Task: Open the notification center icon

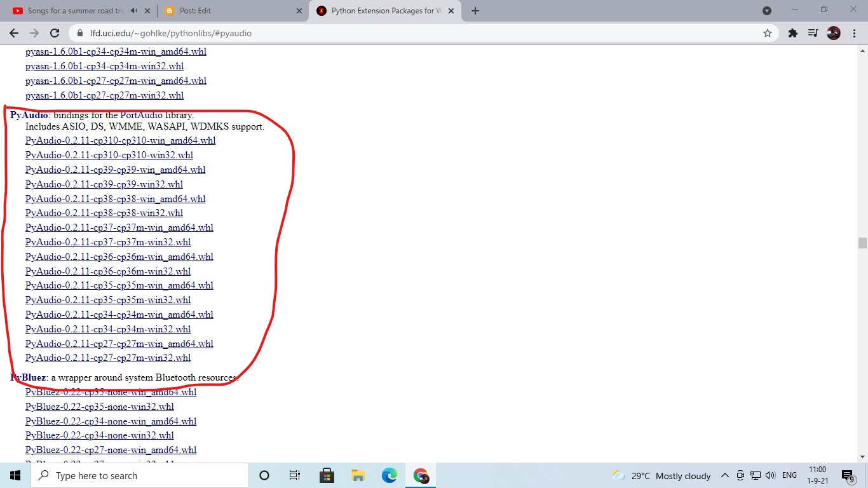Action: pos(848,475)
